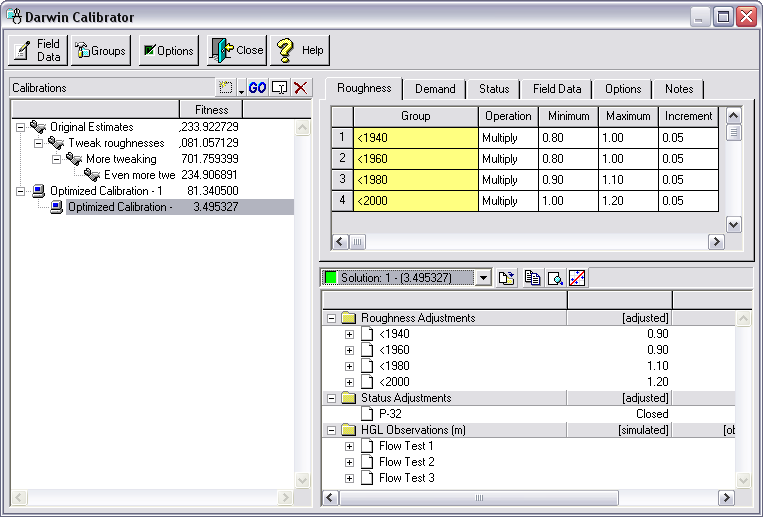Screen dimensions: 763x517
Task: Click the Fitness column header
Action: coord(211,110)
